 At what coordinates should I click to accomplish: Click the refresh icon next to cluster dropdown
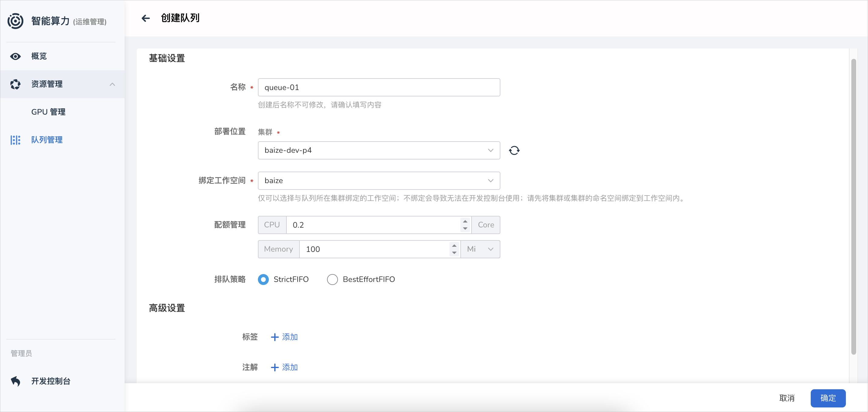514,150
